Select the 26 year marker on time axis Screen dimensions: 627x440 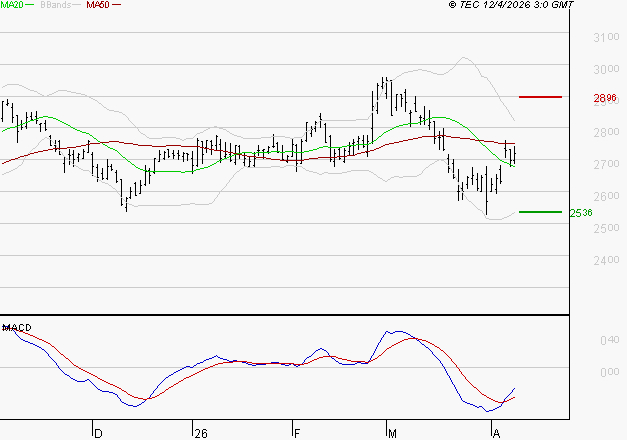(201, 433)
